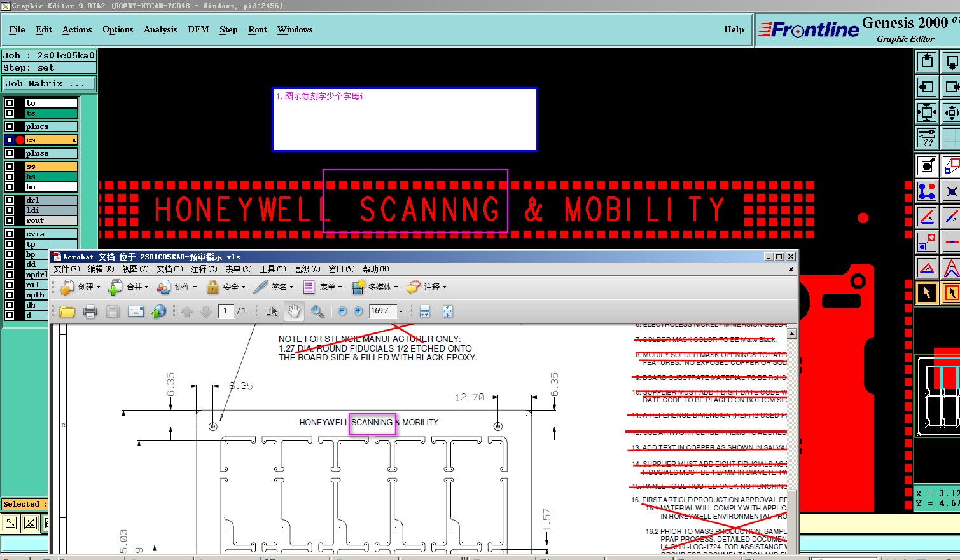Screen dimensions: 960x560
Task: Open the 合并 (Combine) dropdown in Acrobat
Action: 129,287
